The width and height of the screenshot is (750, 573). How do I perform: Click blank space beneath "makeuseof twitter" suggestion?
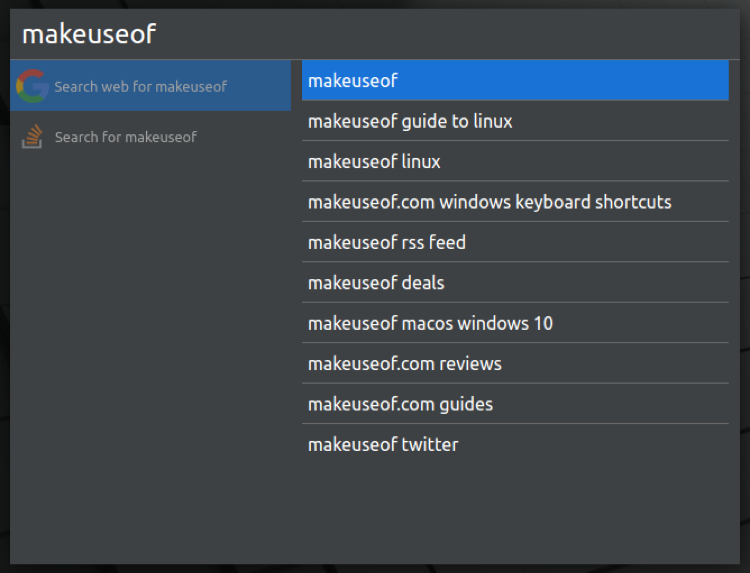515,510
